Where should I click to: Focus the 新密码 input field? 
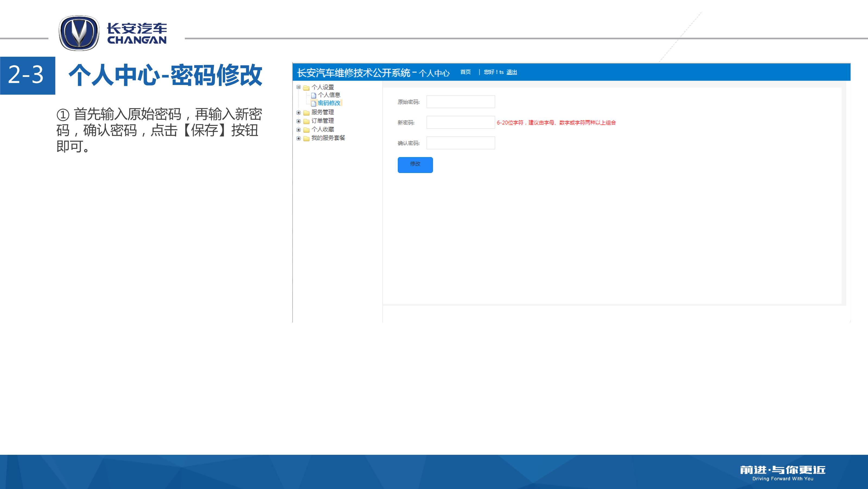point(460,122)
